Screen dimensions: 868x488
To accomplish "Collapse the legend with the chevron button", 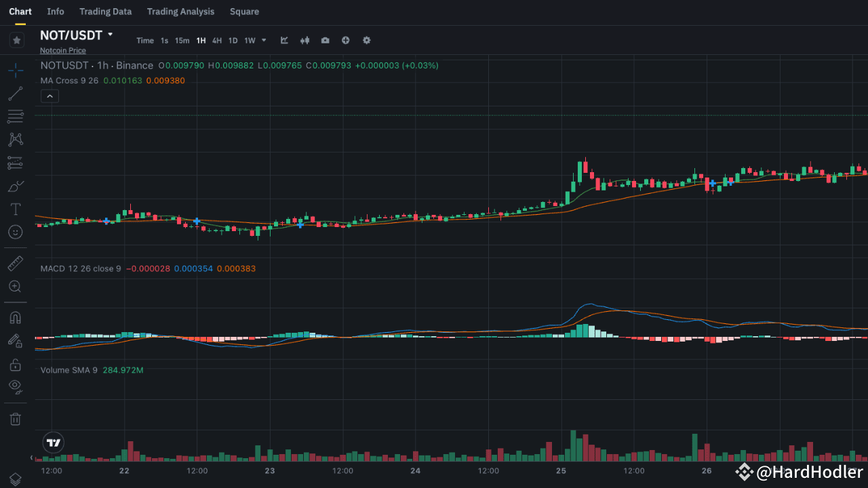I will 50,96.
